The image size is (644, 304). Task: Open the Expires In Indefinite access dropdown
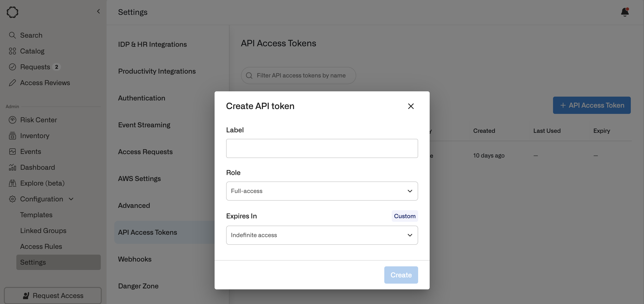click(x=322, y=235)
